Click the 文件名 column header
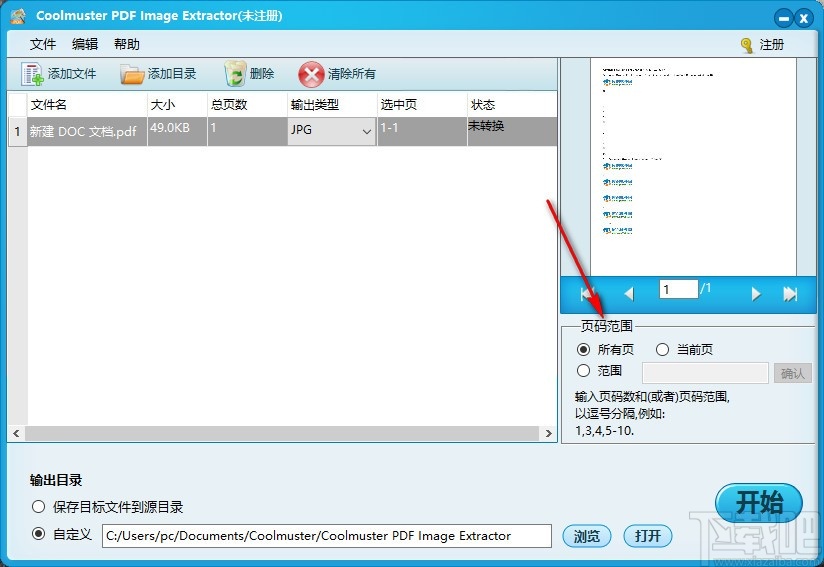Screen dimensions: 824x567 (x=87, y=105)
